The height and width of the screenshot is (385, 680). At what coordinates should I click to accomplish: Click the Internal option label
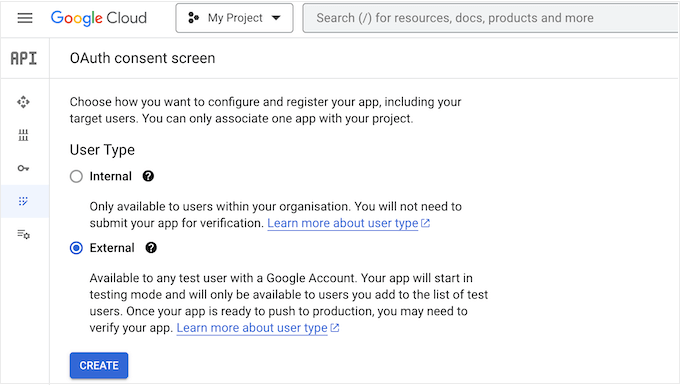111,176
